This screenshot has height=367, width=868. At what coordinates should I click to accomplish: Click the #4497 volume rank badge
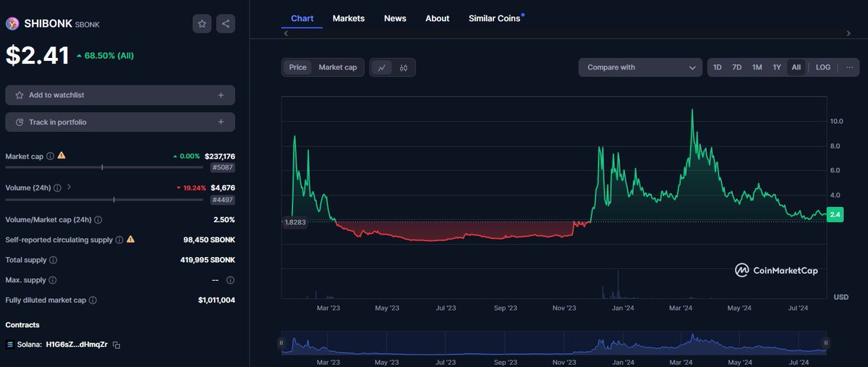click(223, 200)
